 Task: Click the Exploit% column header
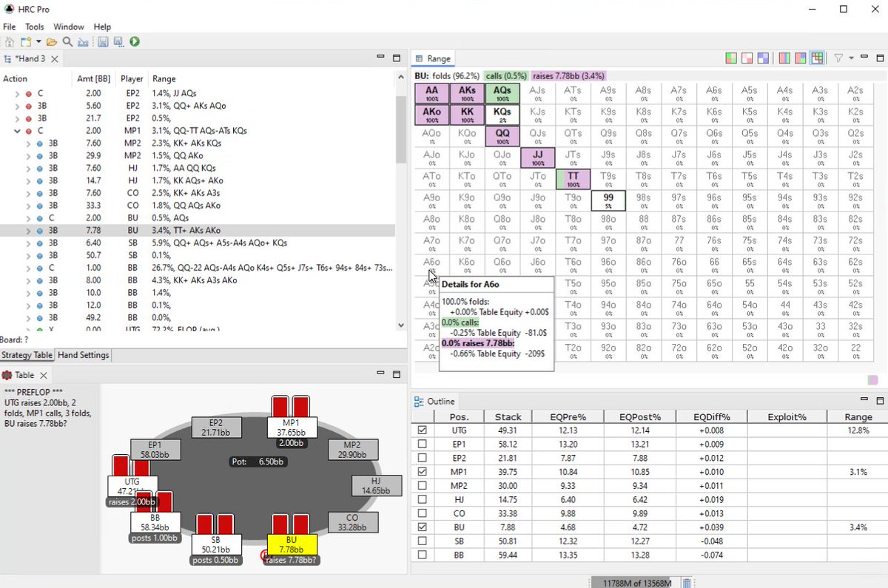click(x=787, y=417)
